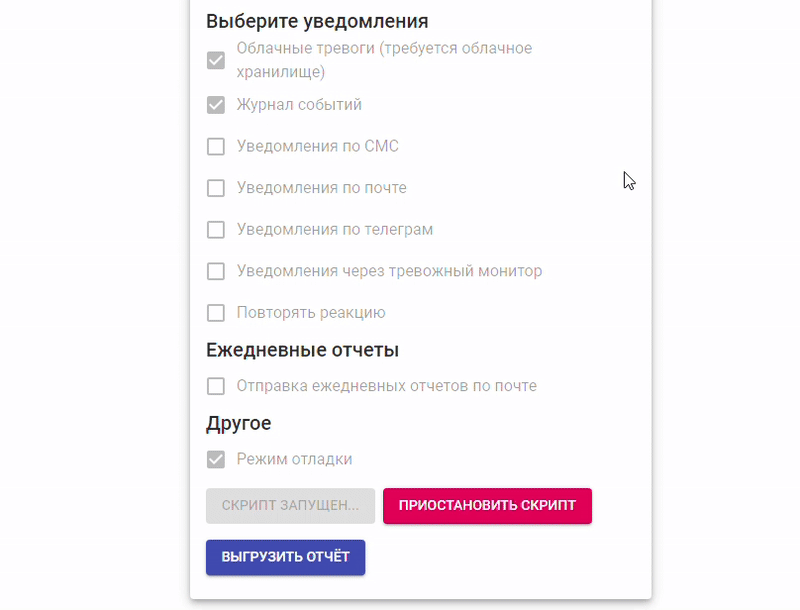Image resolution: width=800 pixels, height=610 pixels.
Task: Click the Режим отладки label text
Action: tap(294, 460)
